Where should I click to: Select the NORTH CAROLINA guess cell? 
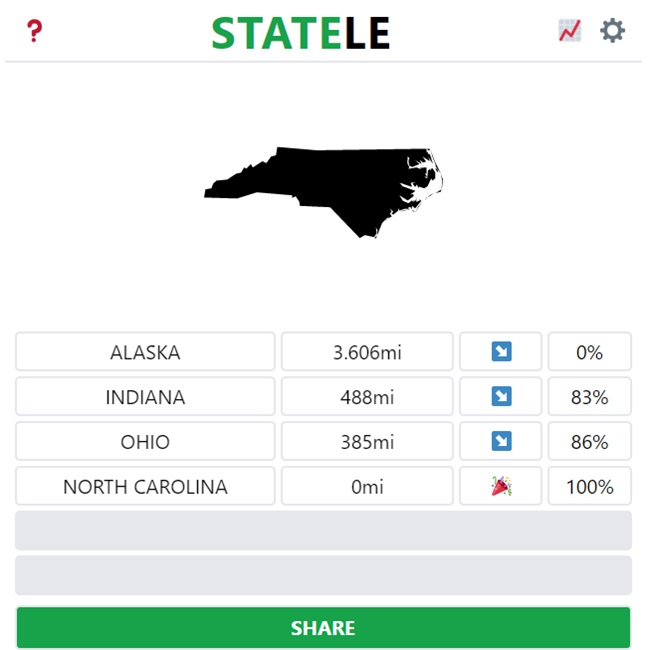145,487
